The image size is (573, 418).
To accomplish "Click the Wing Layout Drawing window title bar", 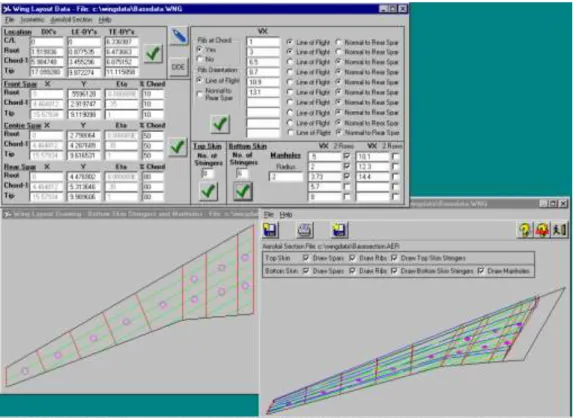I will tap(130, 214).
